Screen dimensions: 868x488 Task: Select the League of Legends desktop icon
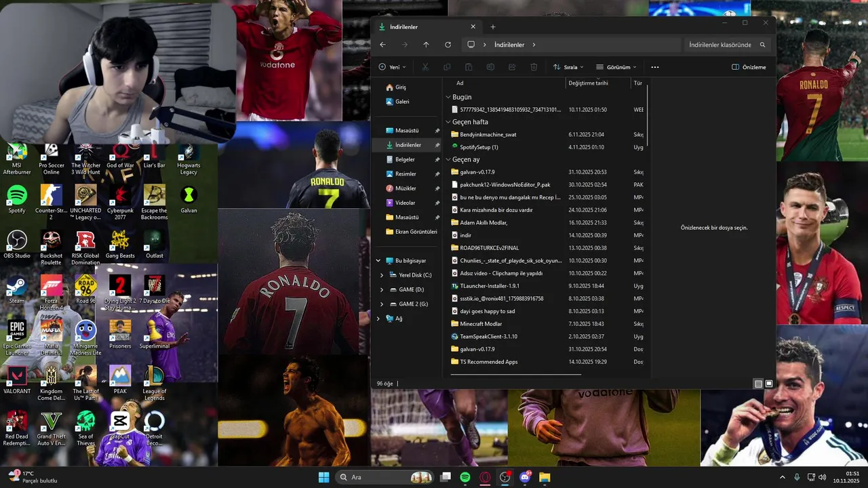coord(155,384)
